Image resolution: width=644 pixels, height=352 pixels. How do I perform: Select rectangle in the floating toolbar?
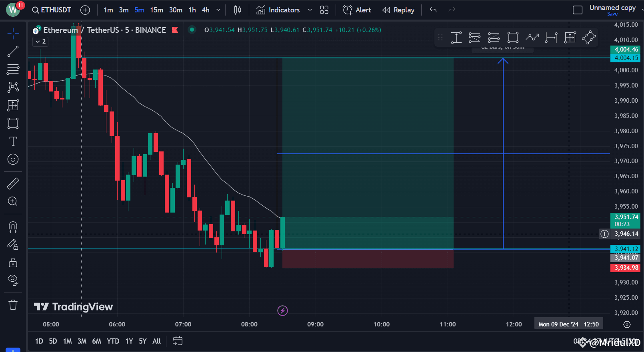pyautogui.click(x=513, y=38)
